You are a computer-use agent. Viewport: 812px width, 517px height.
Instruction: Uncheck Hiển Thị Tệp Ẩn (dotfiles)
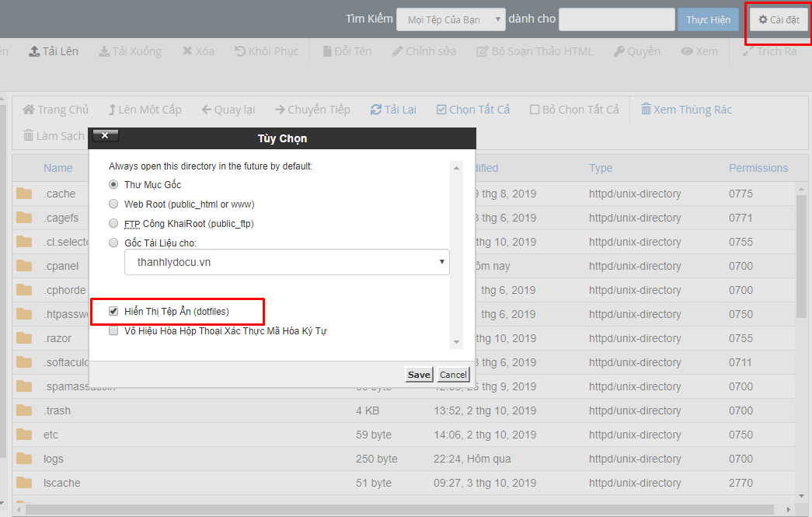pyautogui.click(x=113, y=311)
